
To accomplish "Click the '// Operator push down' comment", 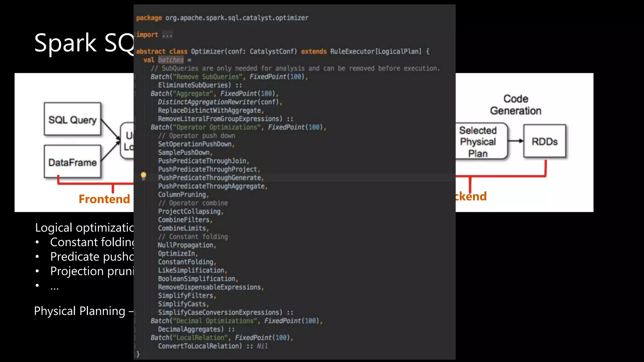I will [197, 136].
